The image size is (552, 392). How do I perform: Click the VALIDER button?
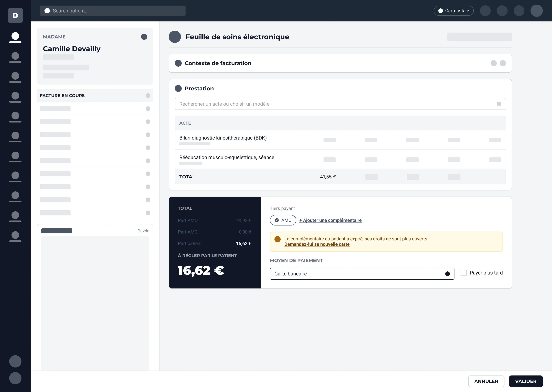click(x=526, y=381)
